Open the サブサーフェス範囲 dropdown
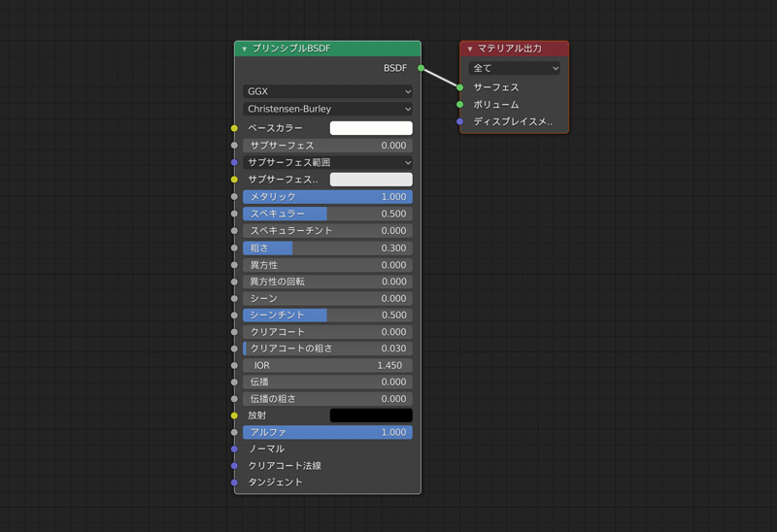Viewport: 777px width, 532px height. coord(327,162)
